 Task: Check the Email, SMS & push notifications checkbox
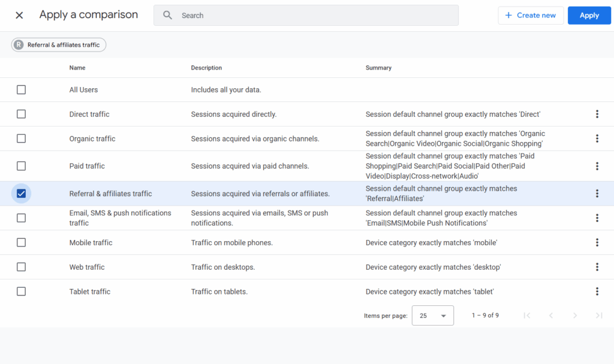[21, 218]
